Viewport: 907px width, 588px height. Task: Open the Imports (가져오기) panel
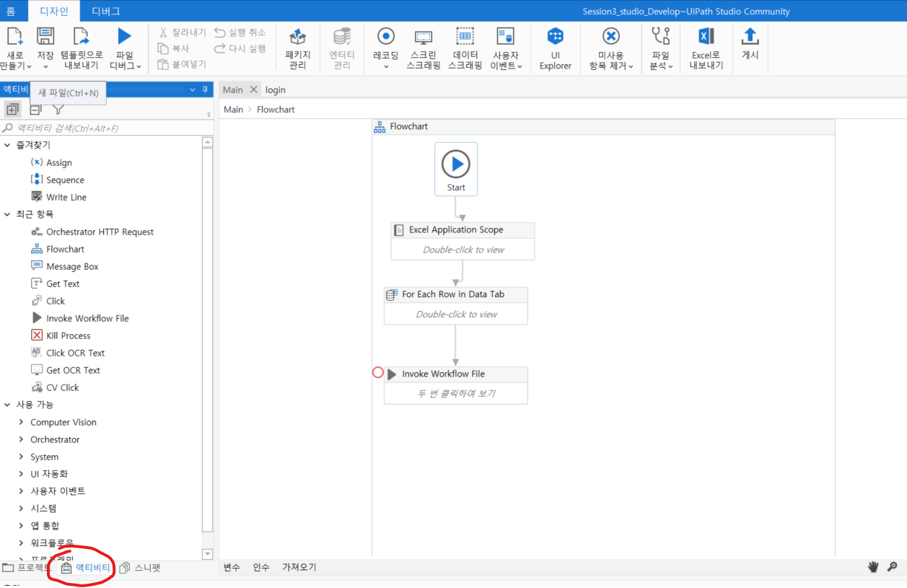(x=299, y=567)
